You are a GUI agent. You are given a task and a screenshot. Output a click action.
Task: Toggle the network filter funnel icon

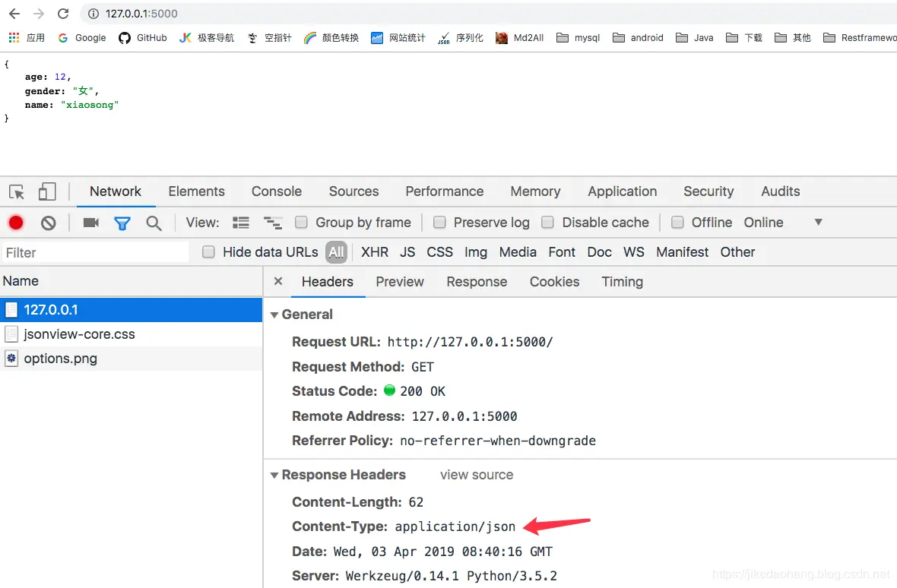tap(122, 223)
